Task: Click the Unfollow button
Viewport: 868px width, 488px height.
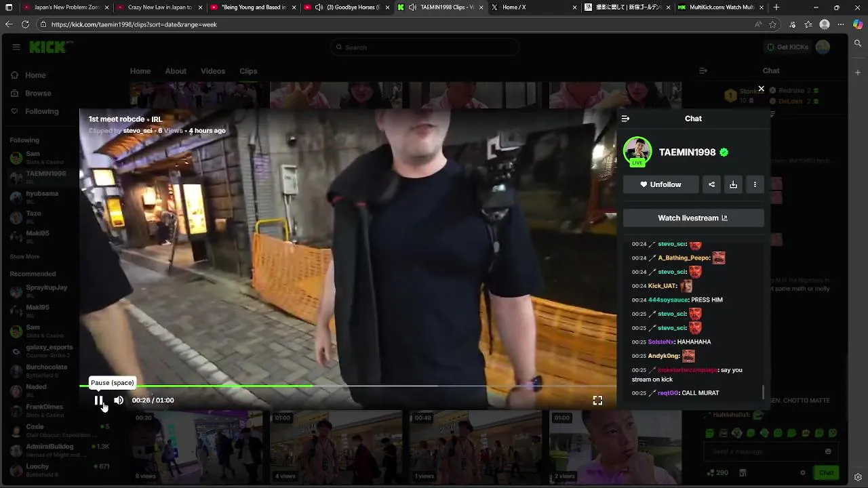Action: [x=660, y=184]
